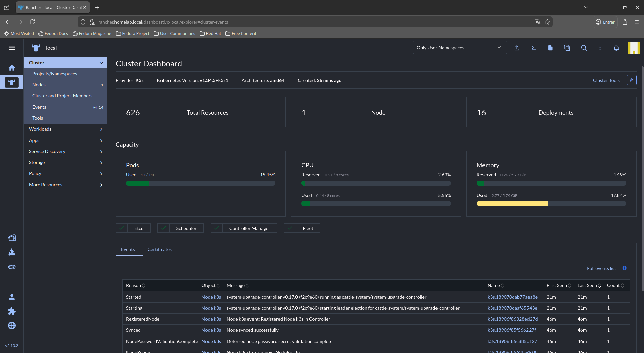Open the events settings gear icon
Screen dimensions: 644x353
click(x=625, y=268)
